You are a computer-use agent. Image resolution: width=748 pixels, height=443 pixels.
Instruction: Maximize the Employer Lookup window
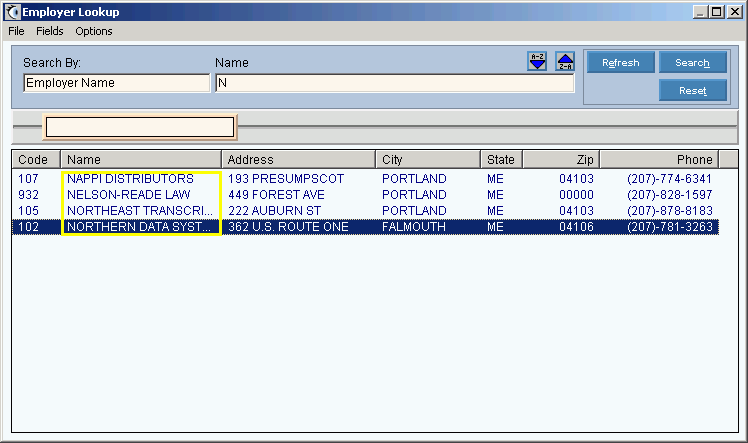[x=717, y=12]
